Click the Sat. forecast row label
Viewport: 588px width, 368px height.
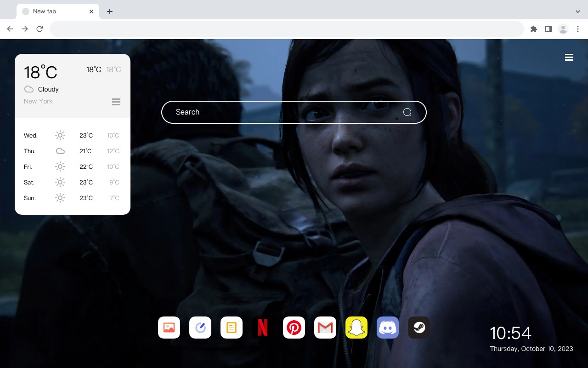click(29, 182)
